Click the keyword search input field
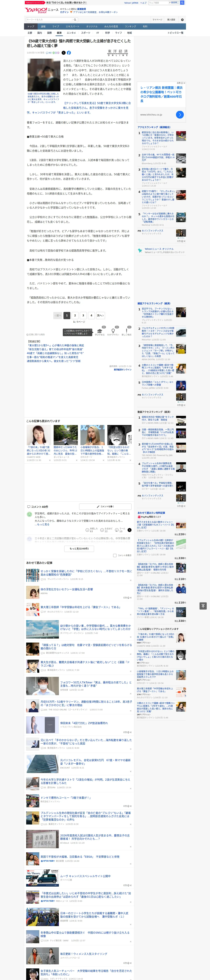This screenshot has height=980, width=210. point(49,19)
